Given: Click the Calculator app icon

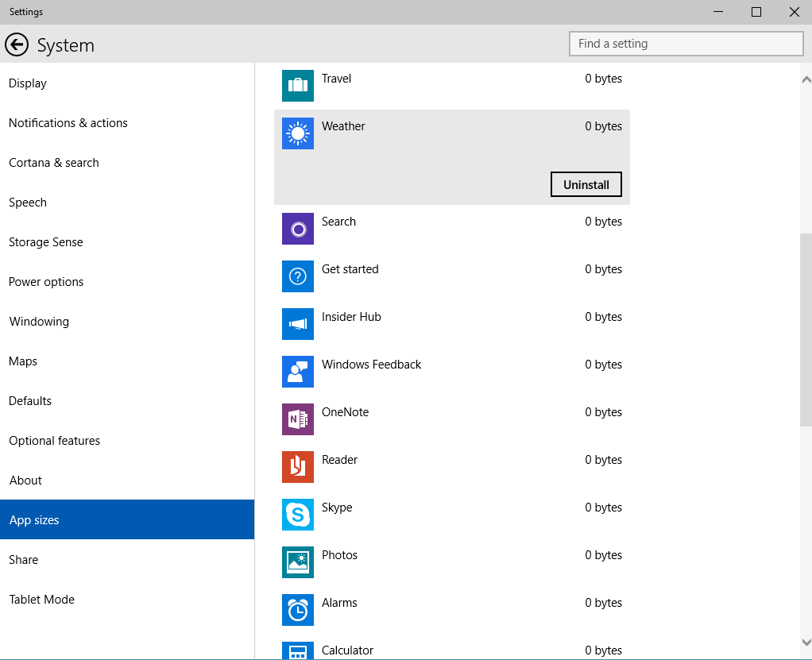Looking at the screenshot, I should (x=298, y=650).
